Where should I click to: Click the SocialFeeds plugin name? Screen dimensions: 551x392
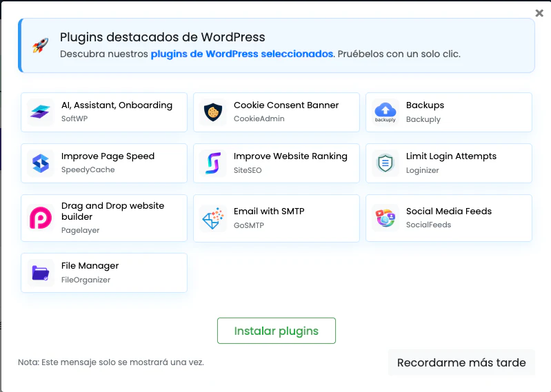(x=428, y=225)
